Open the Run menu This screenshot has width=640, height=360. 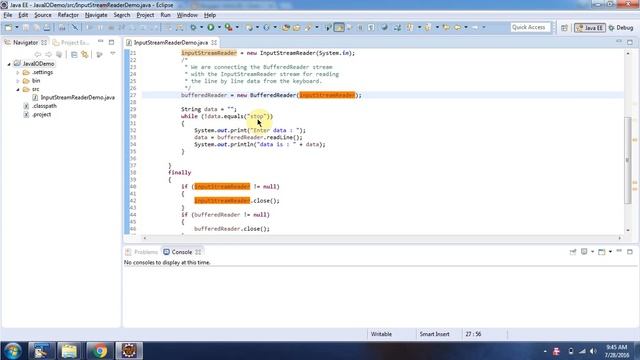[x=165, y=15]
